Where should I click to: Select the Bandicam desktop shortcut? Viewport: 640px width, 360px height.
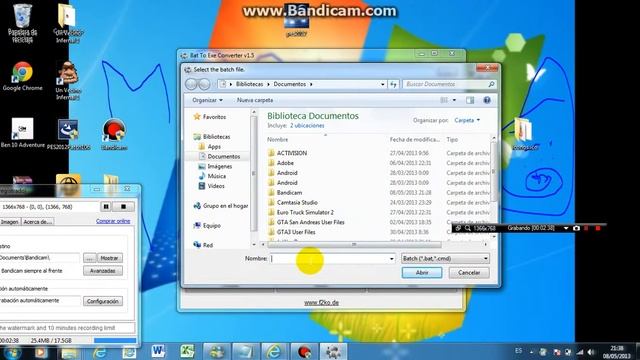pyautogui.click(x=114, y=134)
